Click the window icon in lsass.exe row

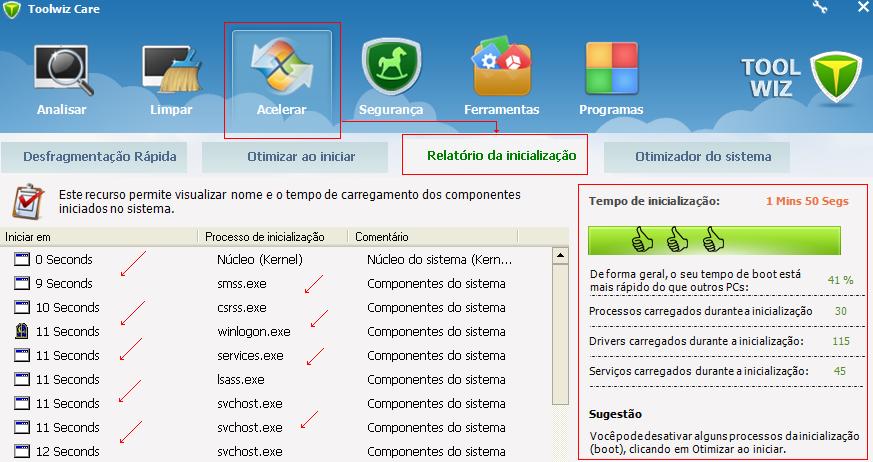coord(22,379)
